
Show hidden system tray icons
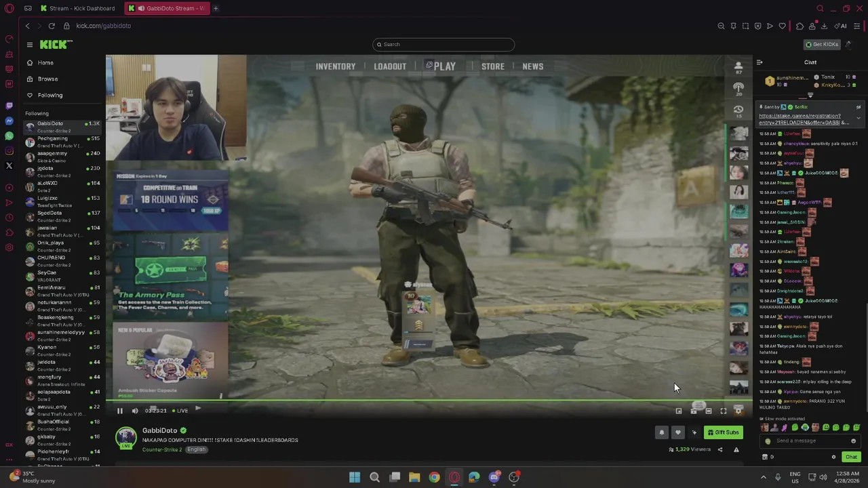coord(764,477)
